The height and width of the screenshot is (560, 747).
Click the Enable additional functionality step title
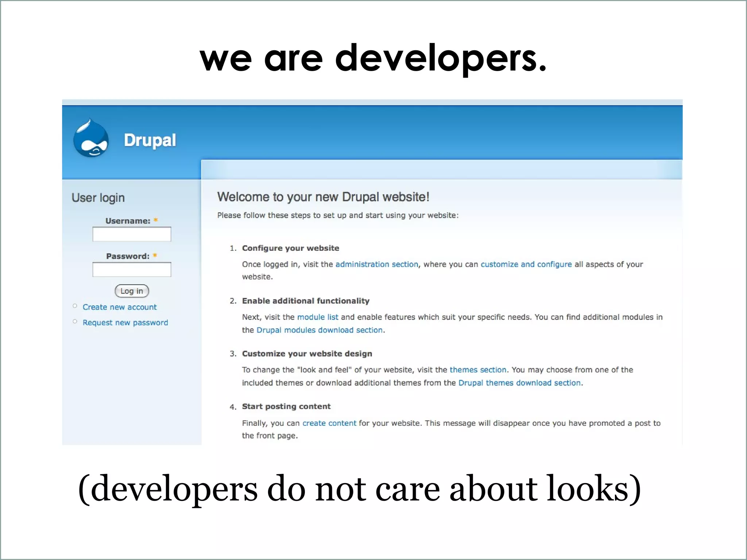coord(306,301)
